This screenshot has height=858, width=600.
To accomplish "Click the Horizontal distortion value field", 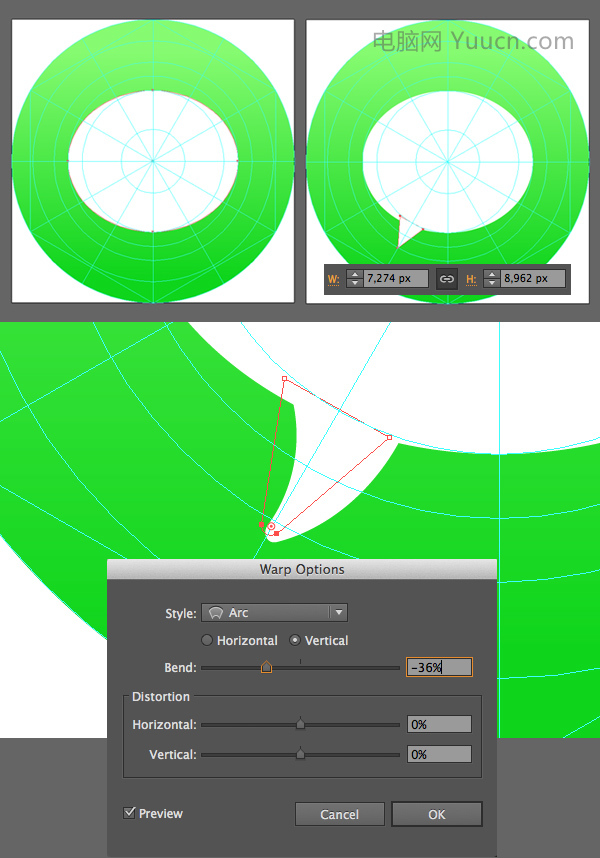I will (439, 724).
